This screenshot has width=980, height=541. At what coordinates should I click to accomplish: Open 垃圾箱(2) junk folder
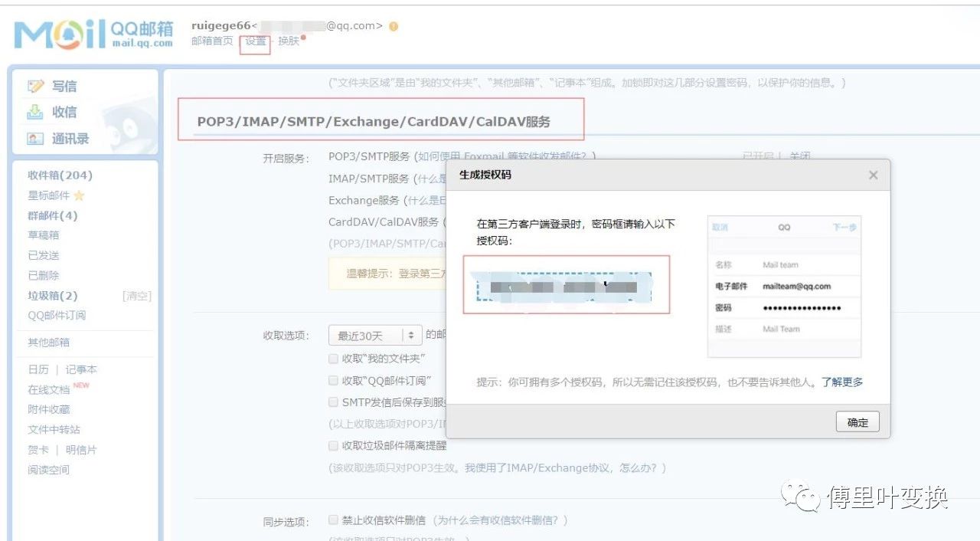pyautogui.click(x=53, y=296)
